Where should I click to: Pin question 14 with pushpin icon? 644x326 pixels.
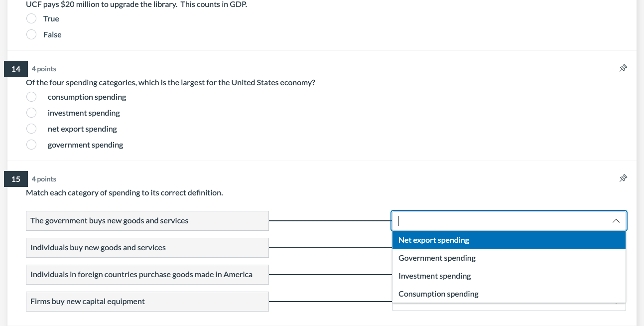623,68
